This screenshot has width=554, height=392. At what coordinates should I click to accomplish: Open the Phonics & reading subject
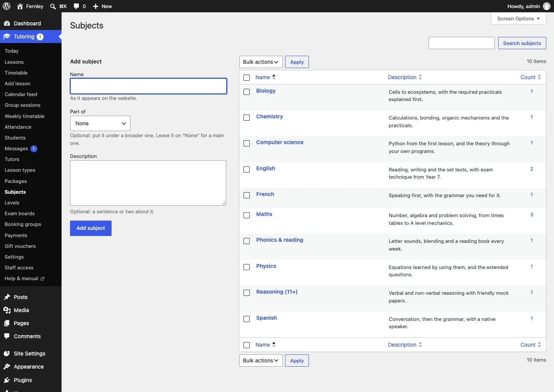[280, 240]
